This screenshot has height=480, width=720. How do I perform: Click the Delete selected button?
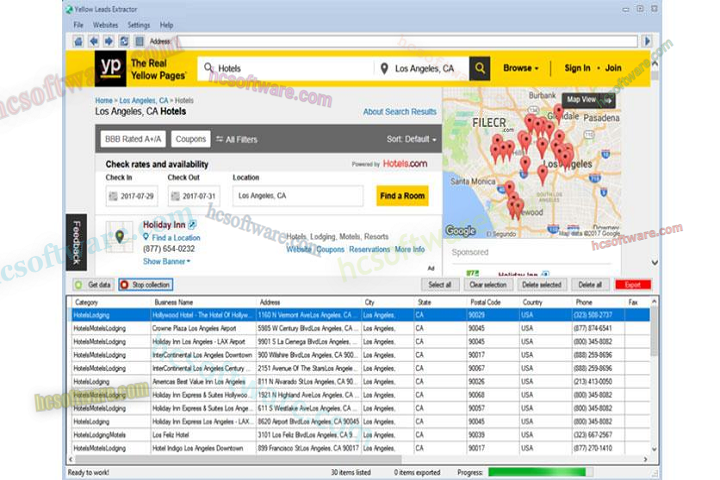(541, 285)
